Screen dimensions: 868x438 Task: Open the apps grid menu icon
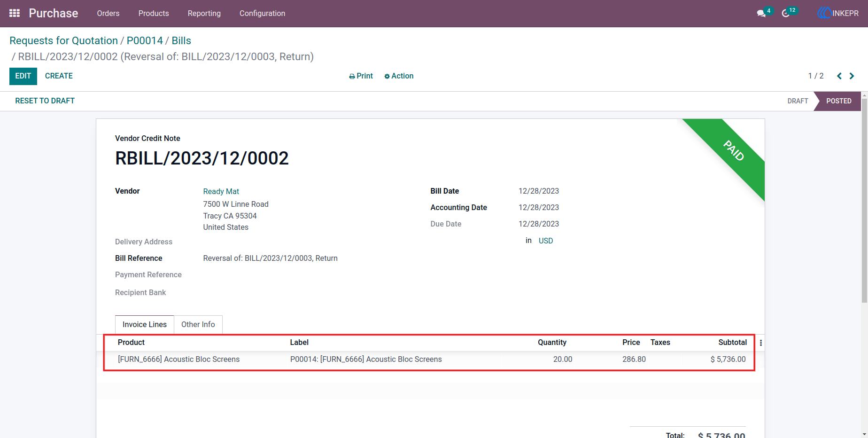tap(15, 13)
